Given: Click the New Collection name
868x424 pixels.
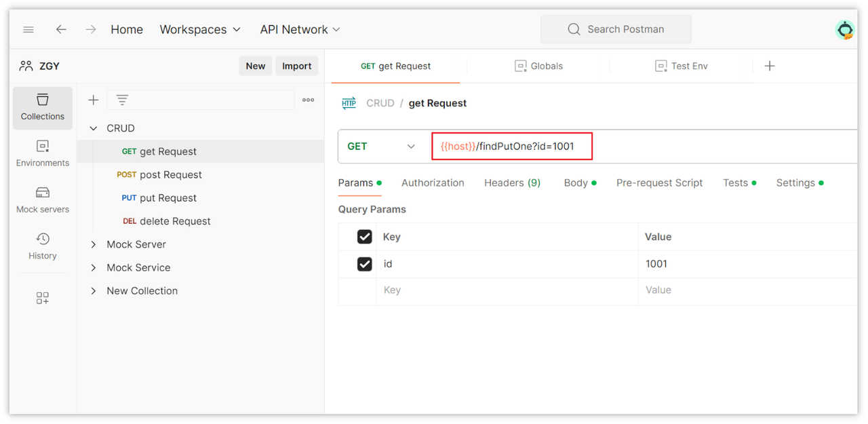Looking at the screenshot, I should pyautogui.click(x=142, y=290).
